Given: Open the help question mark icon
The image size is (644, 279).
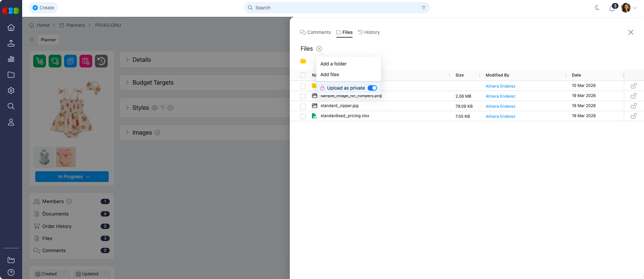Looking at the screenshot, I should coord(11,272).
